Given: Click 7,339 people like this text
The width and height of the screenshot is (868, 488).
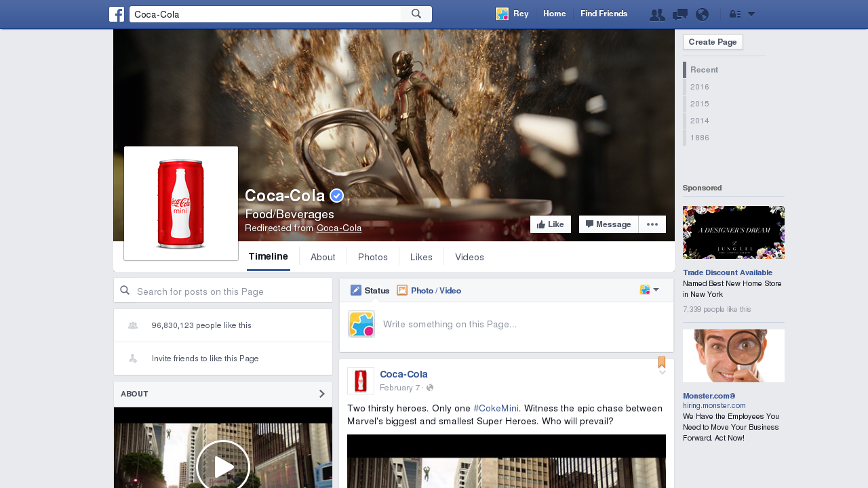Looking at the screenshot, I should [x=717, y=309].
